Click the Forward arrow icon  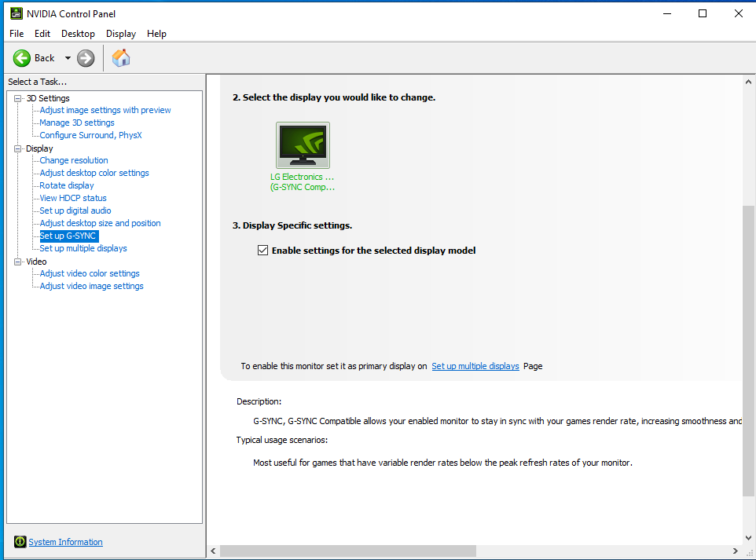[86, 58]
